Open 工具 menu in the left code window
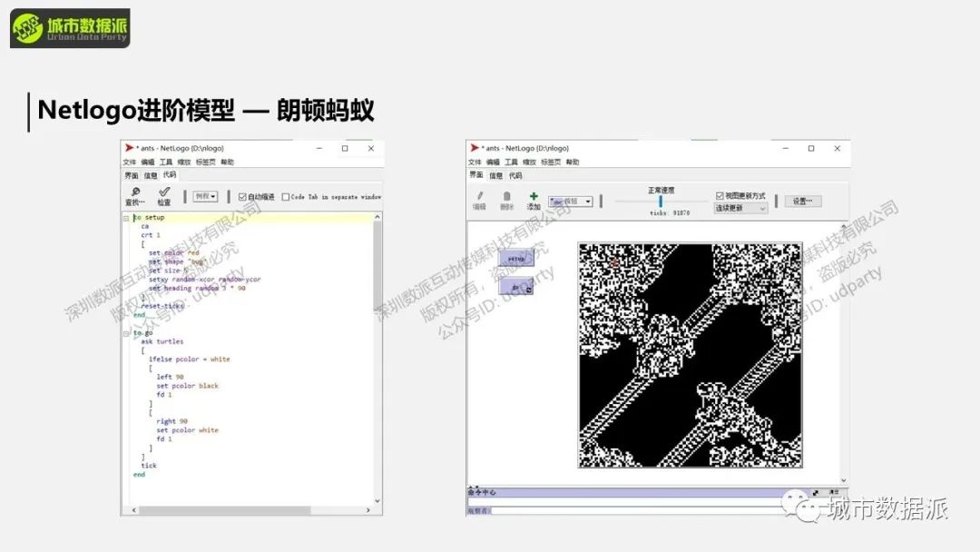980x552 pixels. coord(166,162)
